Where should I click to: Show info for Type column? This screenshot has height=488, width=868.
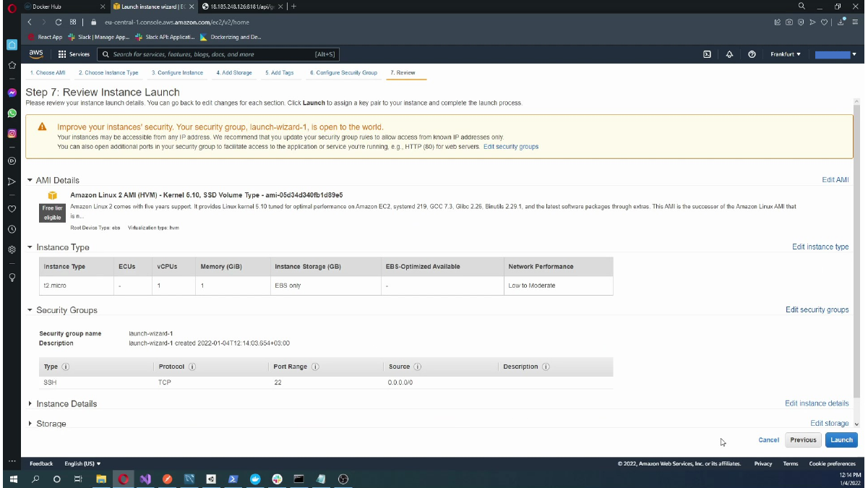(x=66, y=367)
